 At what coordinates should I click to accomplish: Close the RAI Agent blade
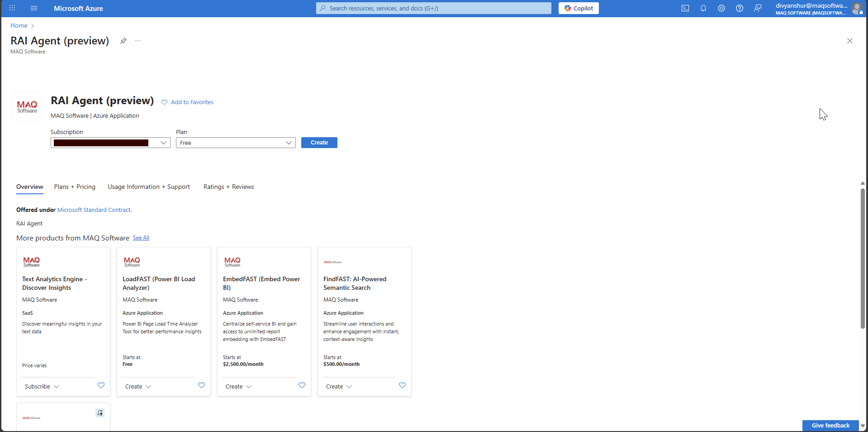click(850, 41)
